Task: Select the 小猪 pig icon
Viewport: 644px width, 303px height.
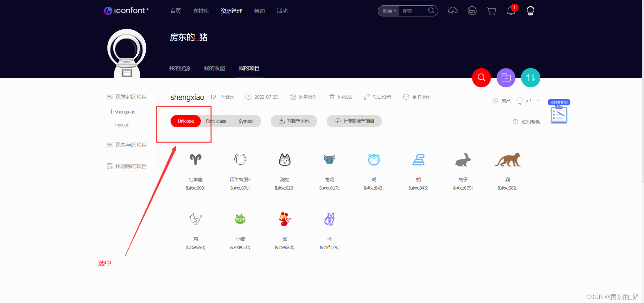Action: point(240,219)
